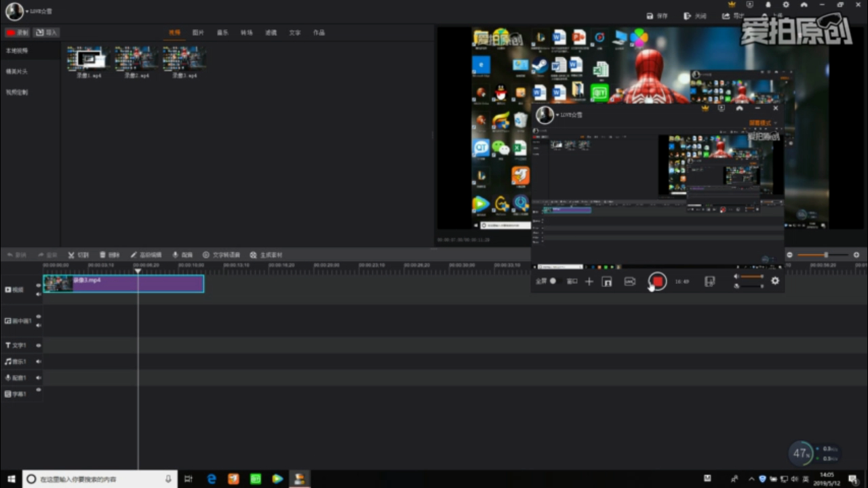
Task: Click the timeline zoom-in plus icon
Action: click(856, 255)
